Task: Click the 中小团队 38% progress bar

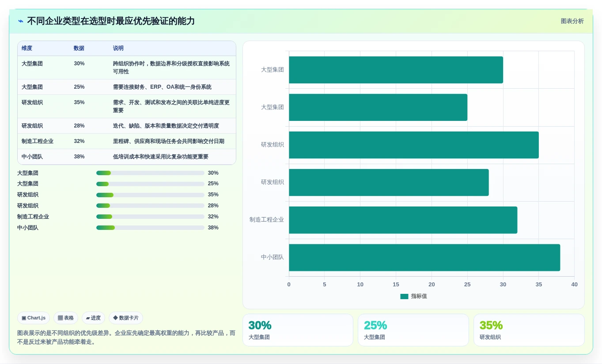Action: point(150,228)
